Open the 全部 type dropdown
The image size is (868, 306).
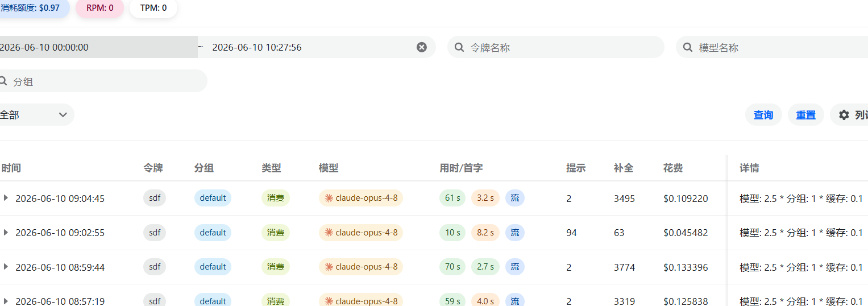[36, 115]
